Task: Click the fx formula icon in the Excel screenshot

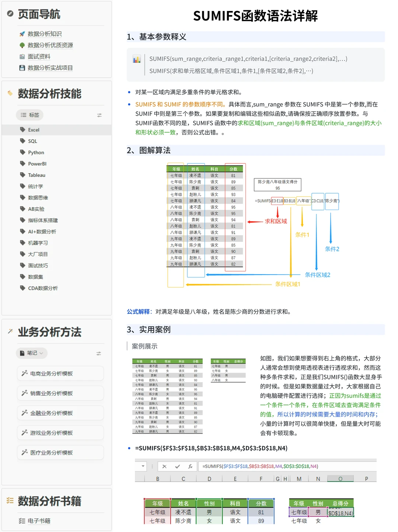Action: (x=190, y=466)
